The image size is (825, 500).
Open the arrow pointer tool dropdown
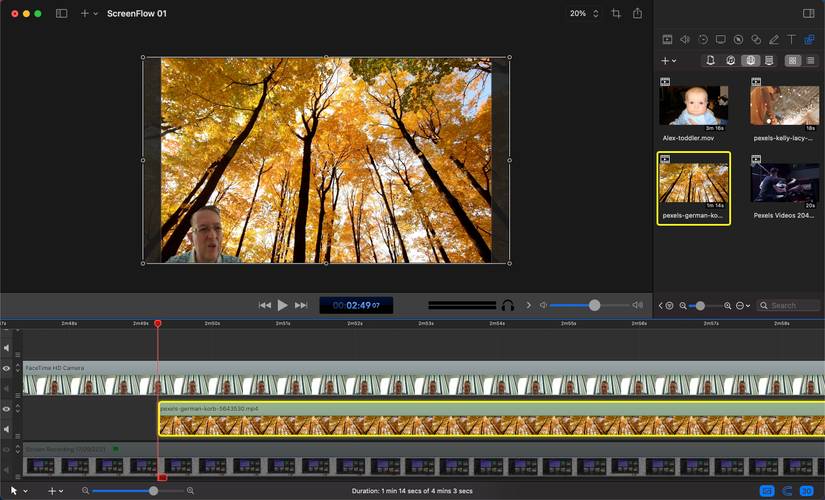(18, 491)
